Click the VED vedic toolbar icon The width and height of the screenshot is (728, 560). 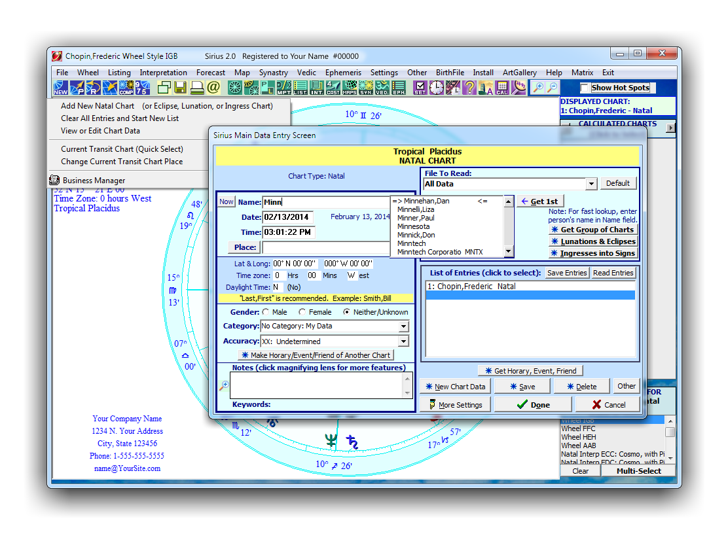[x=382, y=88]
